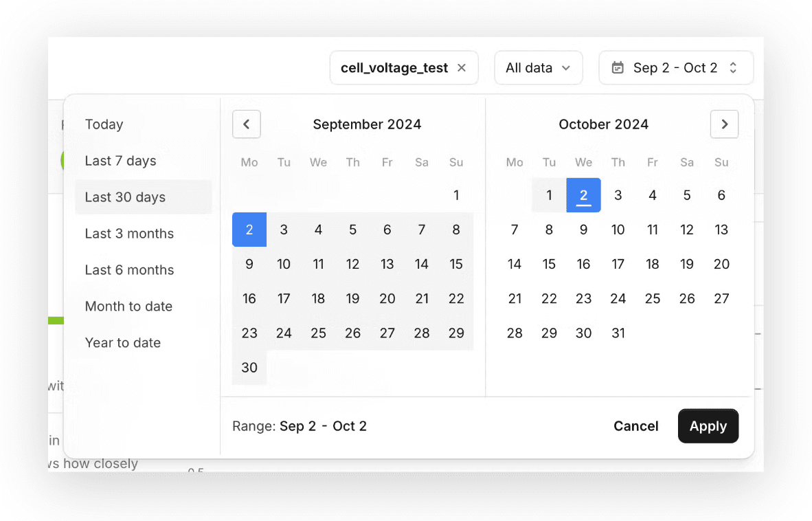812x521 pixels.
Task: Click the Sep 2 - Oct 2 stepper arrows
Action: (x=733, y=67)
